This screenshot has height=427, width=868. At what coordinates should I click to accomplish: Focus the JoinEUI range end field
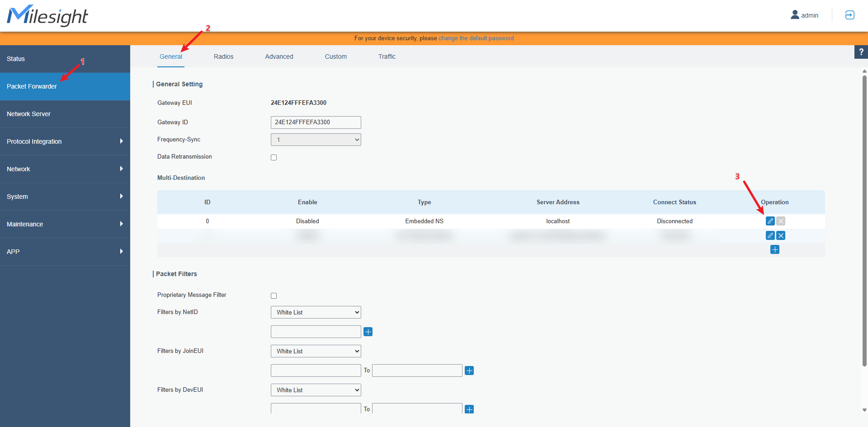[417, 371]
